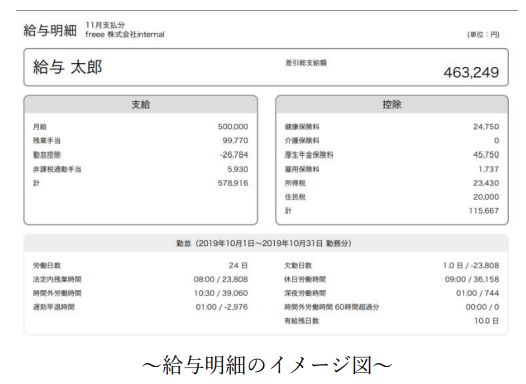Select the value 01:00 / -2,976
526x384 pixels.
222,307
